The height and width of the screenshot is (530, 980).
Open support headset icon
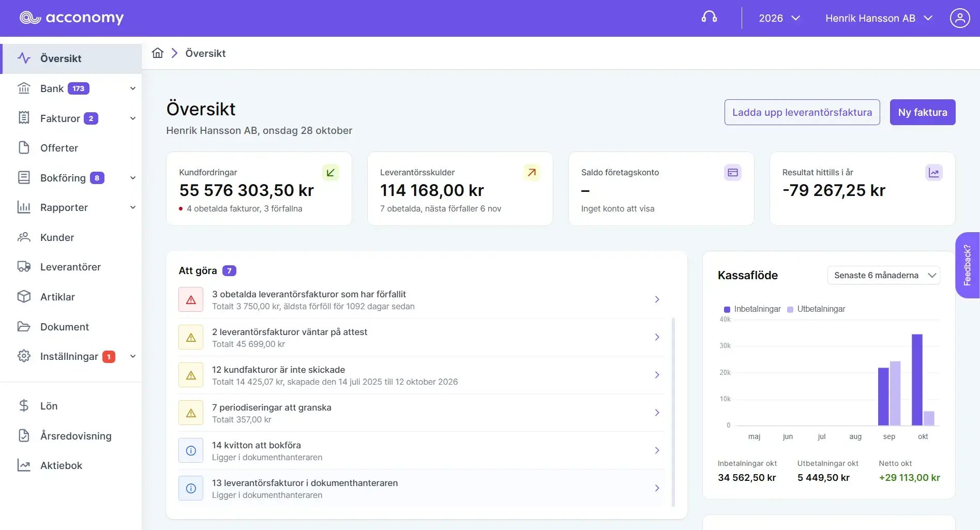coord(709,18)
